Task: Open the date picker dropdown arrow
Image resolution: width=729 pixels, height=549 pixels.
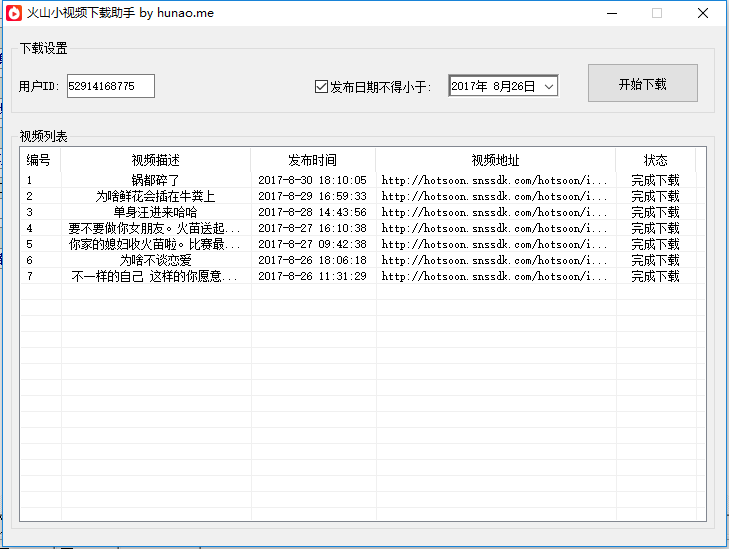Action: point(549,86)
